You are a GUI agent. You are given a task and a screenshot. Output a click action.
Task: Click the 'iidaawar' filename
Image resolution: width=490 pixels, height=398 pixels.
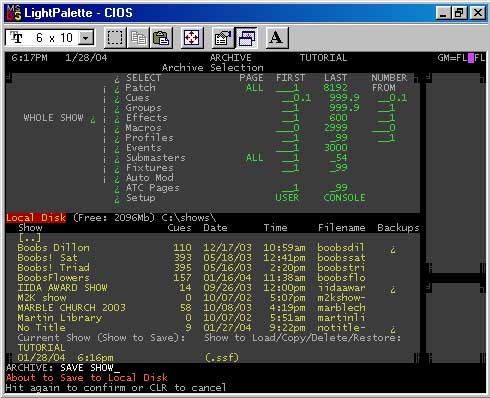[x=341, y=288]
